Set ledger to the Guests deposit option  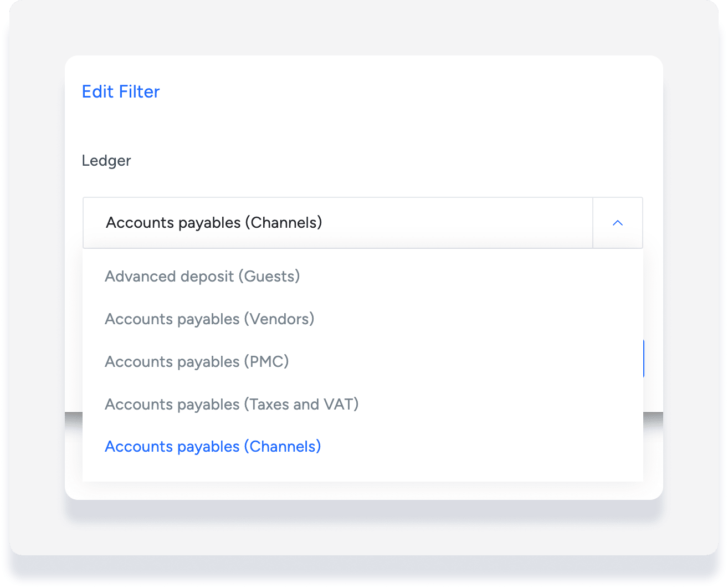(x=202, y=276)
